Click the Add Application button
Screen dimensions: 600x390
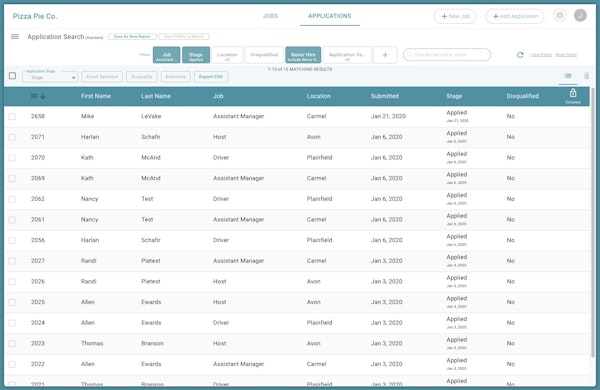pos(515,16)
